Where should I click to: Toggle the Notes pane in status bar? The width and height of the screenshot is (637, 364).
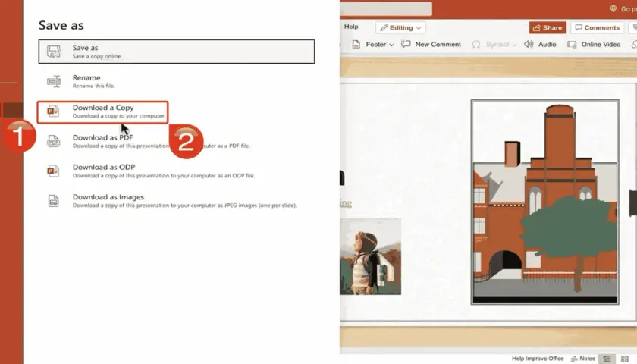[583, 358]
